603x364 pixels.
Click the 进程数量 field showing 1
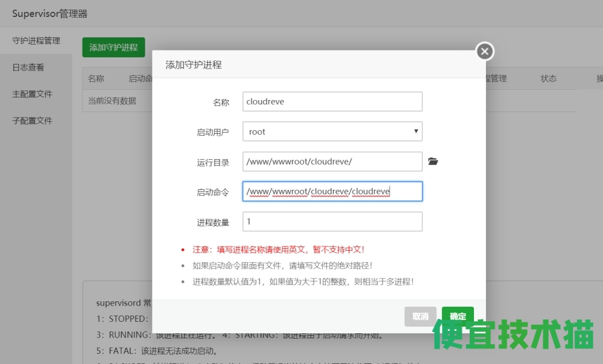tap(332, 221)
